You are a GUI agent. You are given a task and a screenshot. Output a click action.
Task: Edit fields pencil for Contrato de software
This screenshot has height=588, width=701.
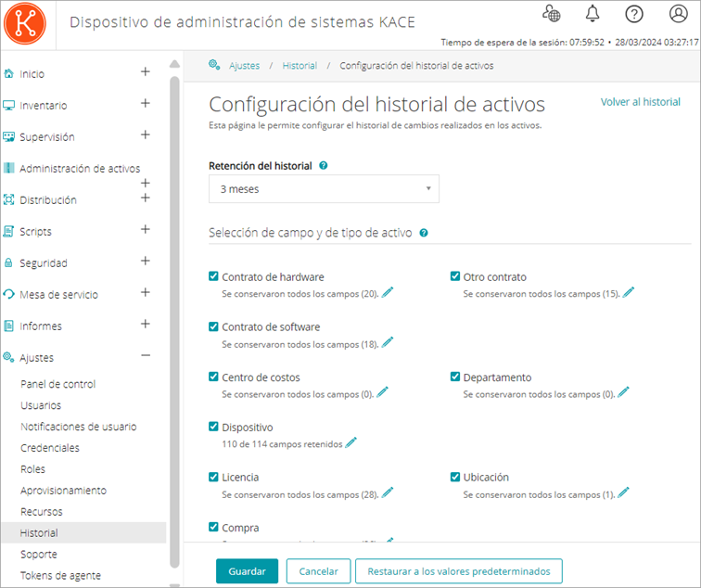[388, 342]
